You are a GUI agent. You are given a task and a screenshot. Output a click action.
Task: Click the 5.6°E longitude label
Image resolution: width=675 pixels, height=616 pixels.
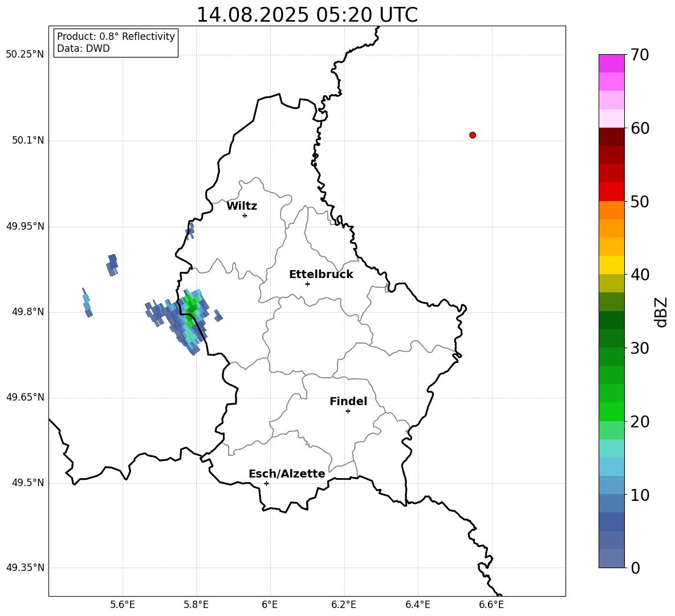coord(123,605)
